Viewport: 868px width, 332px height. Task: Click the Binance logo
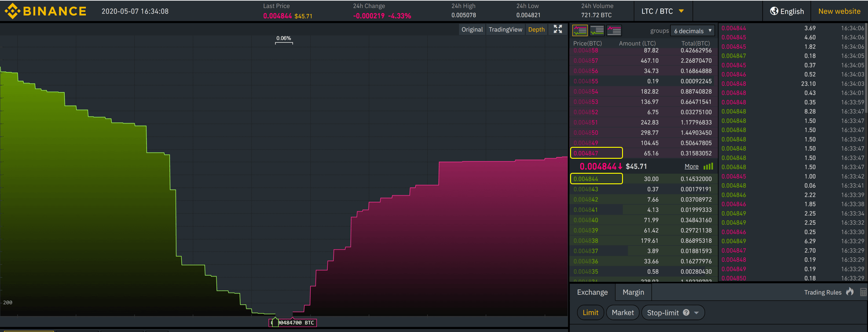tap(46, 11)
